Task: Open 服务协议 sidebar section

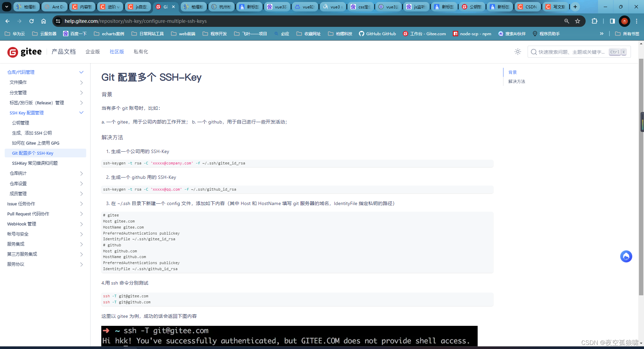Action: (x=16, y=264)
